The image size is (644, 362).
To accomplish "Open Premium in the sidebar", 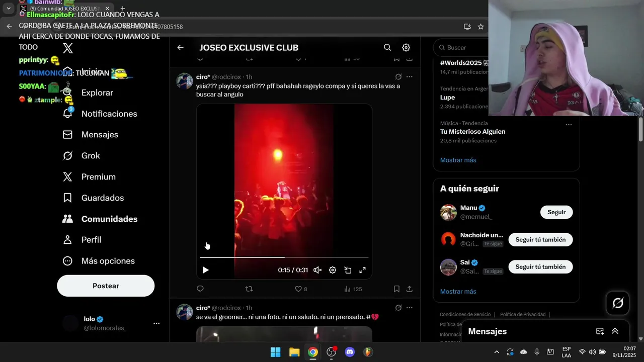I will (x=89, y=177).
